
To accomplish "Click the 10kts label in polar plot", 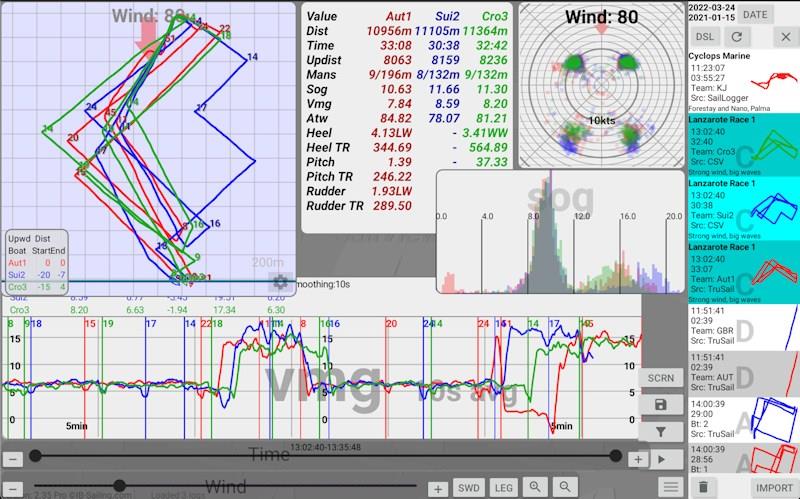I will [602, 121].
